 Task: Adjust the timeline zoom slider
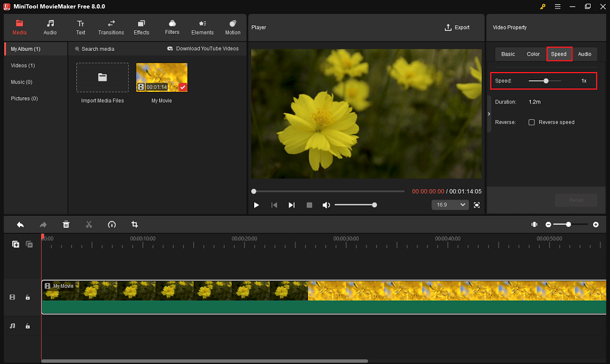(571, 225)
